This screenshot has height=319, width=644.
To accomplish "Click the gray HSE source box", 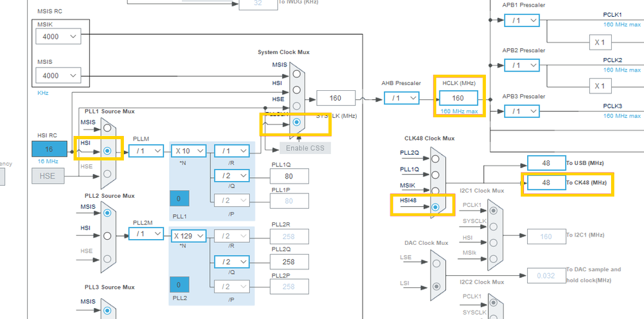I will coord(49,177).
